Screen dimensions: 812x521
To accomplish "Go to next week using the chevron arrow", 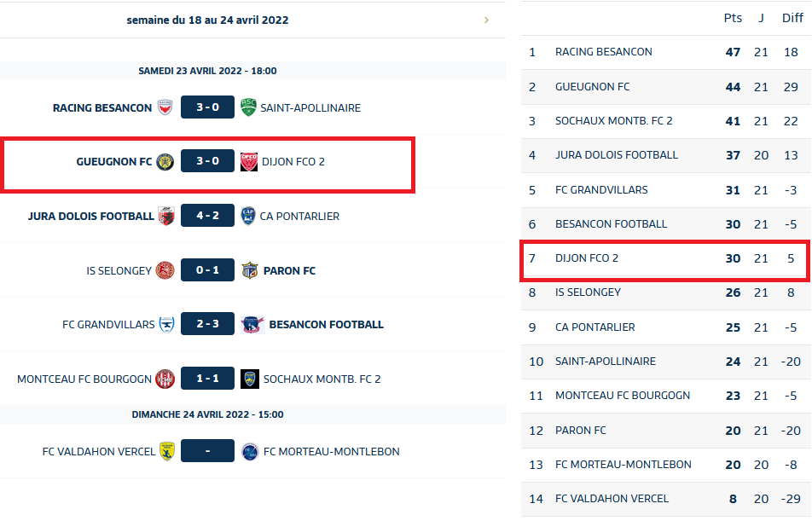I will tap(486, 20).
